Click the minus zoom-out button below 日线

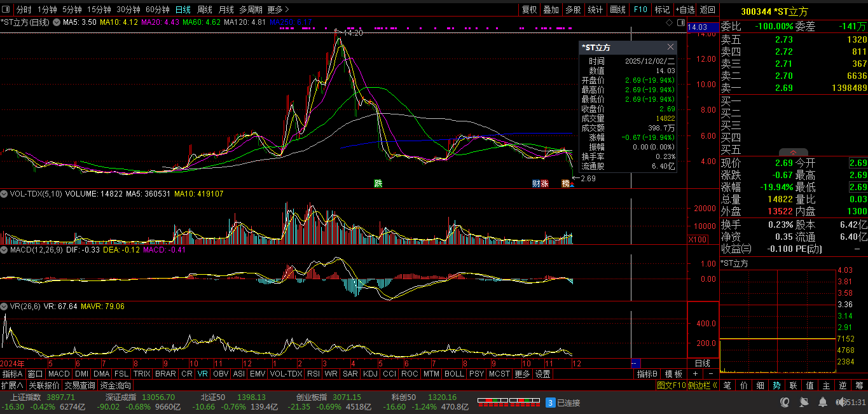tap(710, 374)
